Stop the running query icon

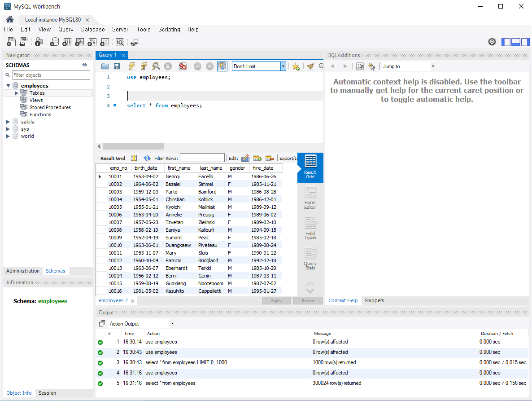[x=168, y=66]
